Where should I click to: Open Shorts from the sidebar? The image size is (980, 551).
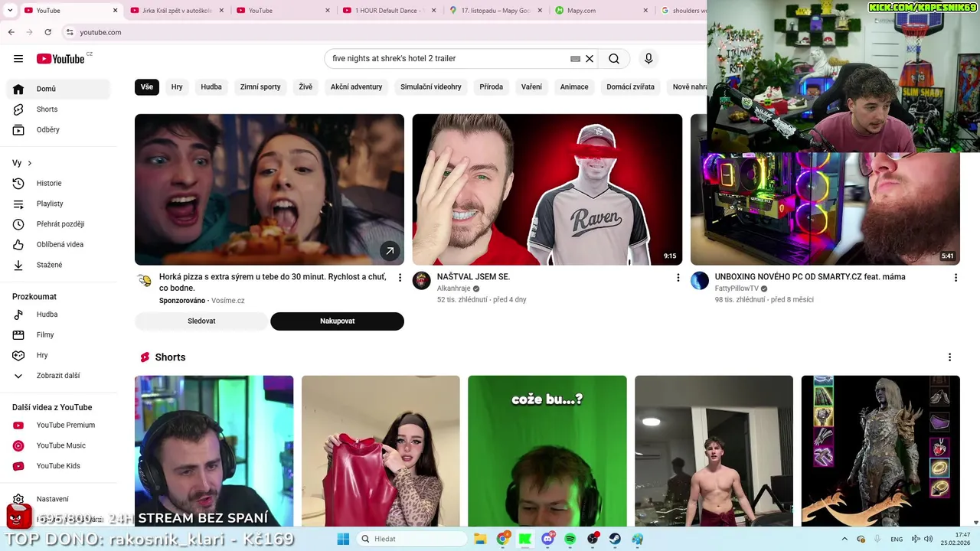coord(58,109)
